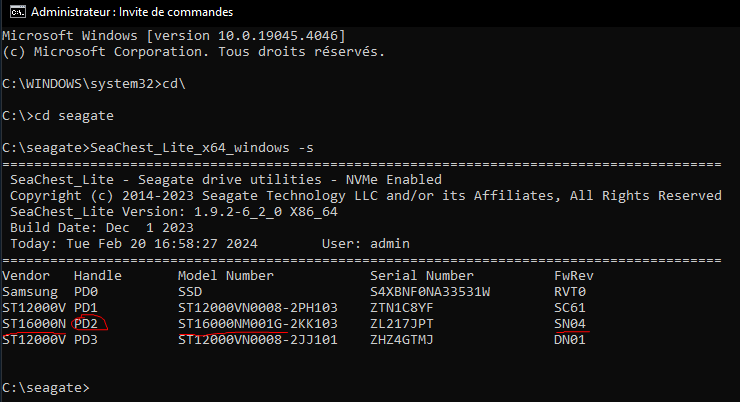The height and width of the screenshot is (402, 740).
Task: Click the 'cd seagate' command line
Action: [74, 116]
